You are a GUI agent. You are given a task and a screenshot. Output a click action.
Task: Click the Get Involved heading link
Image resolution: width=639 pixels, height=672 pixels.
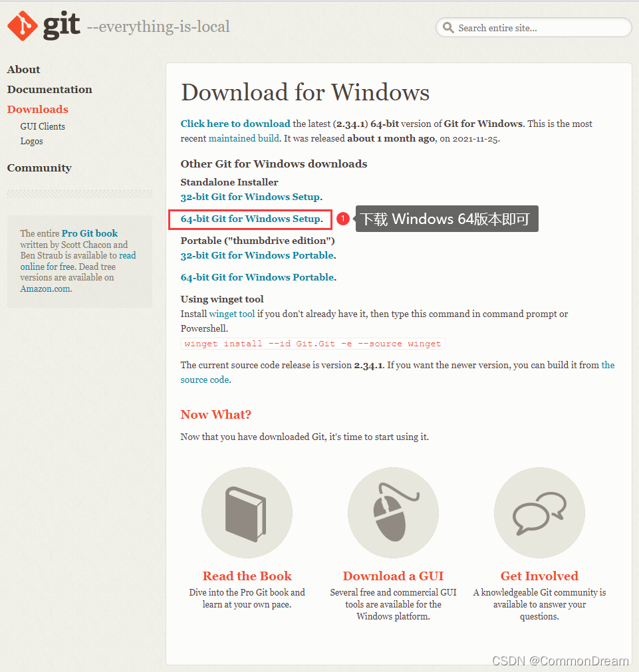[539, 576]
